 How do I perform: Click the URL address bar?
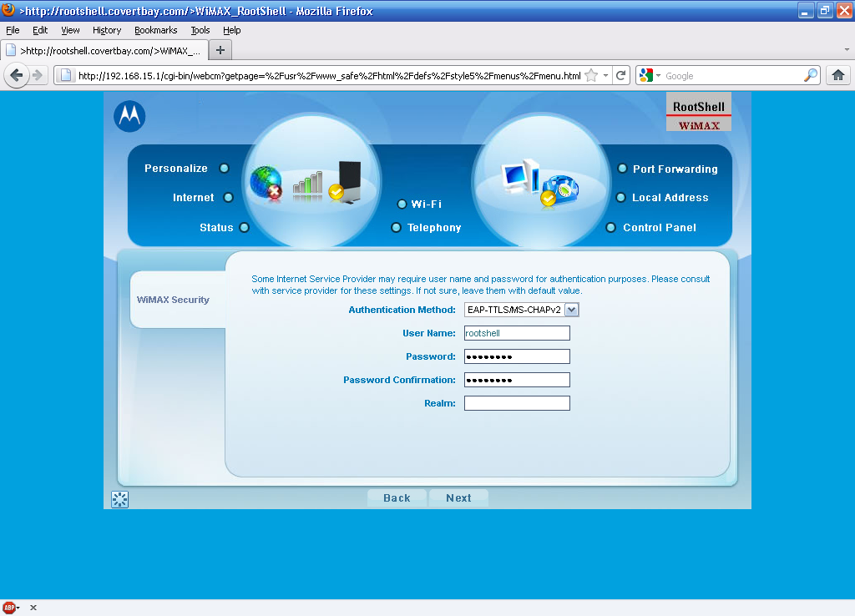(329, 75)
